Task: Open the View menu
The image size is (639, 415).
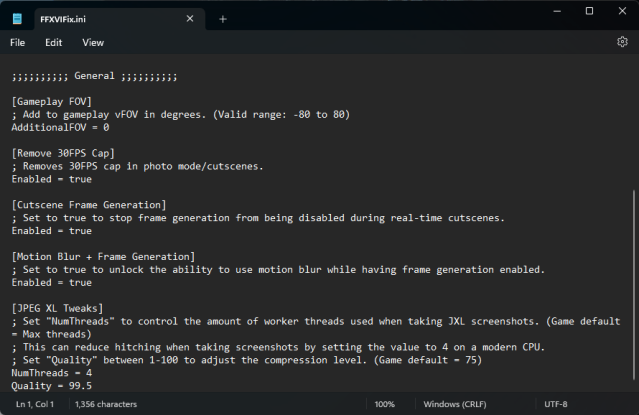Action: tap(93, 43)
